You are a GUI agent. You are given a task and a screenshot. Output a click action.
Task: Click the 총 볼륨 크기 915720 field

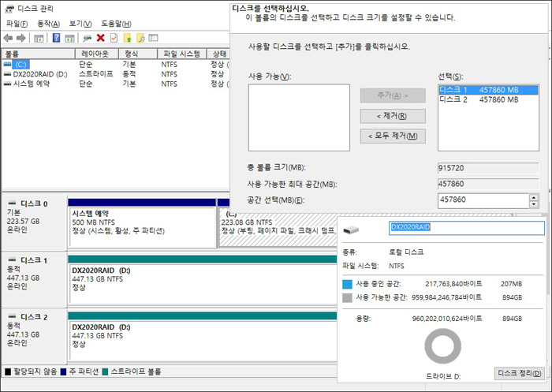tap(488, 168)
